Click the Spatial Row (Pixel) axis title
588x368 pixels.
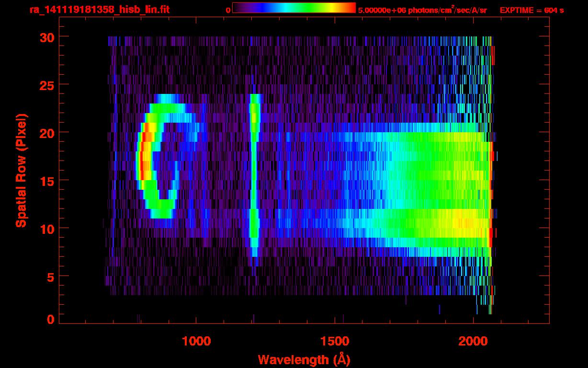21,171
